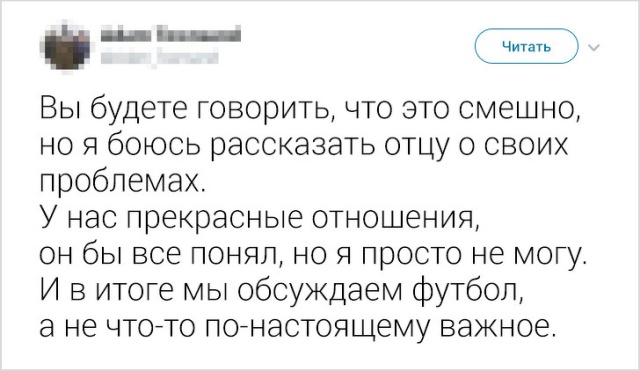The height and width of the screenshot is (371, 640).
Task: Click the line У нас прекрасные отношения
Action: [258, 218]
